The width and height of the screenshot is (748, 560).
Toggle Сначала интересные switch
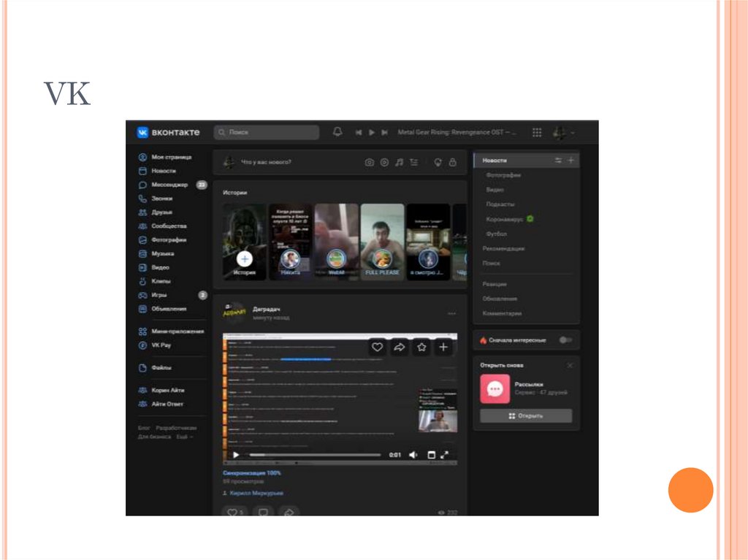[565, 340]
